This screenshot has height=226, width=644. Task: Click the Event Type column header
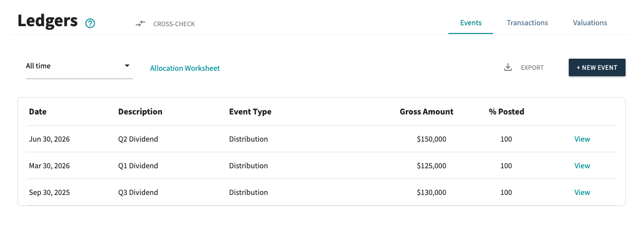click(250, 112)
